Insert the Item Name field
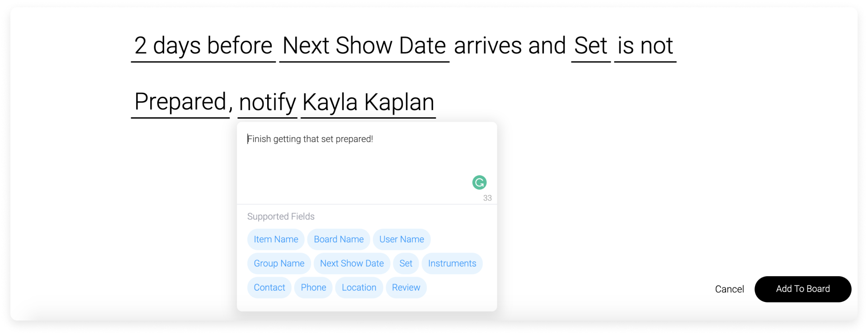This screenshot has width=868, height=335. pyautogui.click(x=276, y=239)
